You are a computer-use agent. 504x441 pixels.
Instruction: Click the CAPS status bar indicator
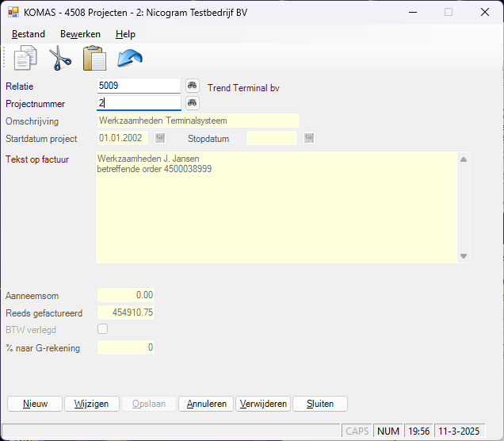tap(357, 431)
